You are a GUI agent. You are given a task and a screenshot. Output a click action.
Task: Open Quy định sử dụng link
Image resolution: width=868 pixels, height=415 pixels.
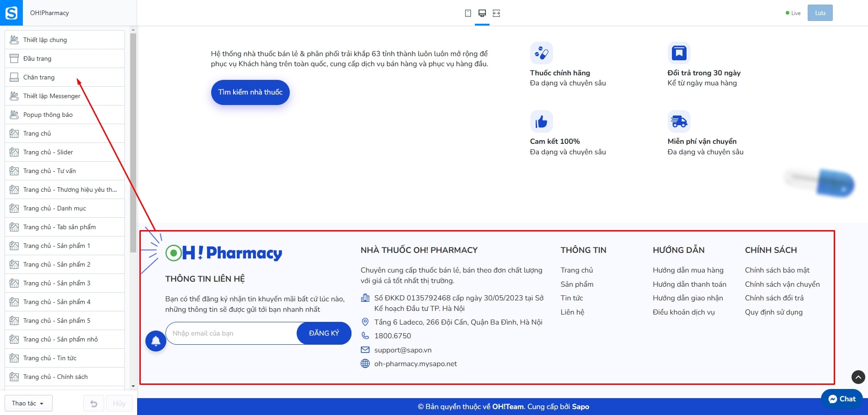[x=774, y=312]
